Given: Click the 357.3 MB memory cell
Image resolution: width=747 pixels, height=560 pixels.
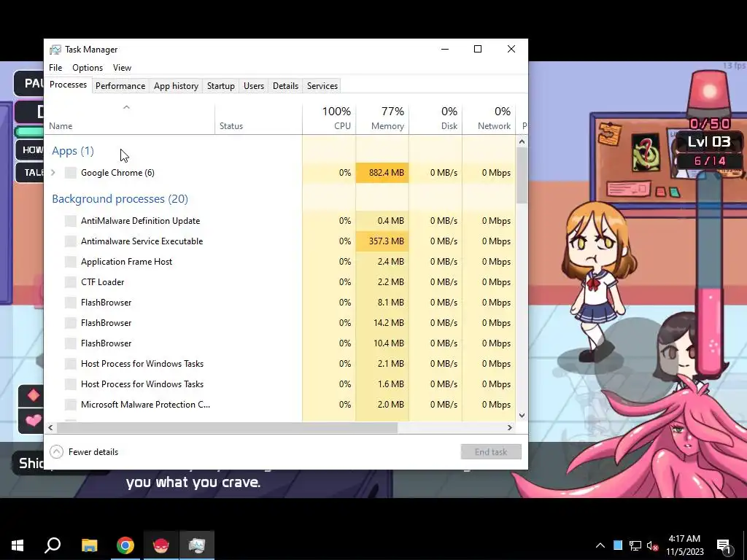Looking at the screenshot, I should [x=382, y=241].
